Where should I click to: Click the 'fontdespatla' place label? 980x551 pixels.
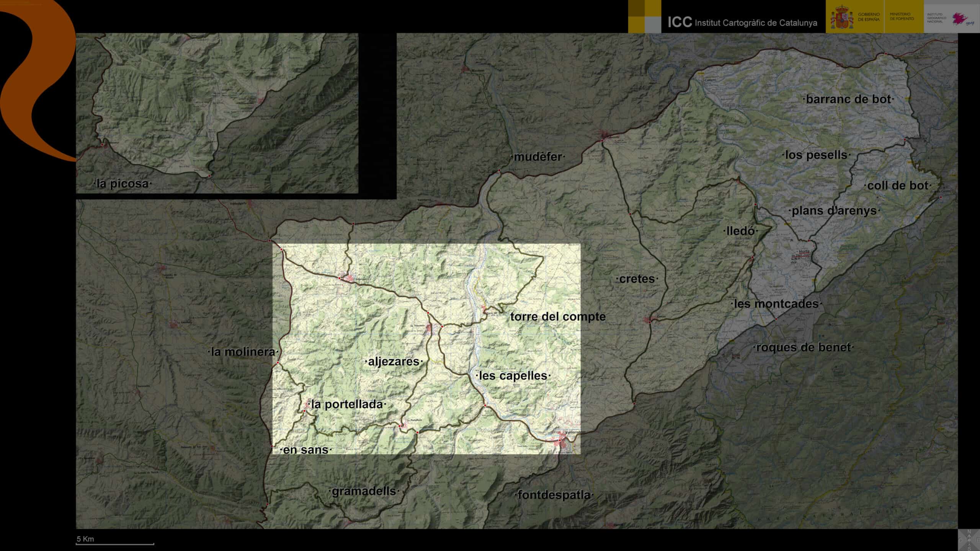click(x=554, y=495)
